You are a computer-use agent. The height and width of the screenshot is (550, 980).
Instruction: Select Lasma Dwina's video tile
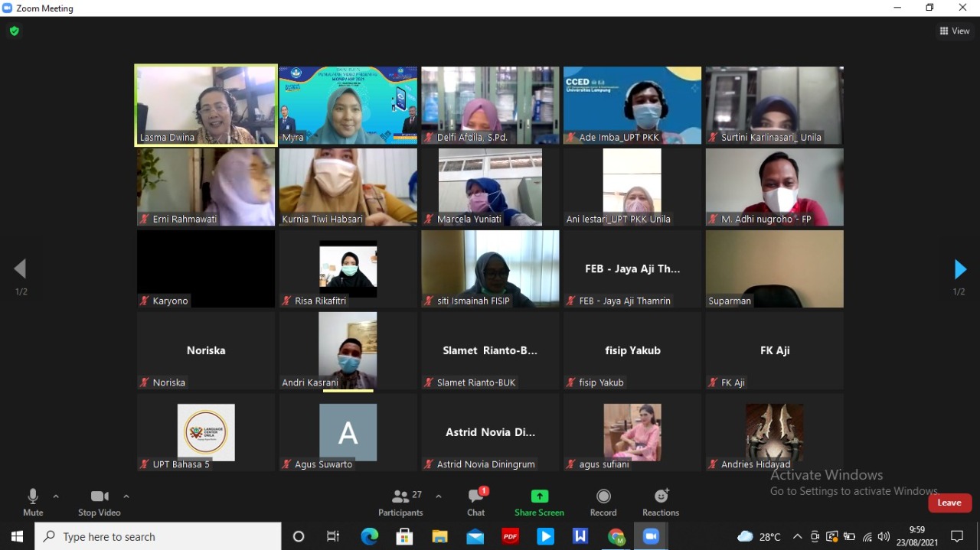point(206,105)
